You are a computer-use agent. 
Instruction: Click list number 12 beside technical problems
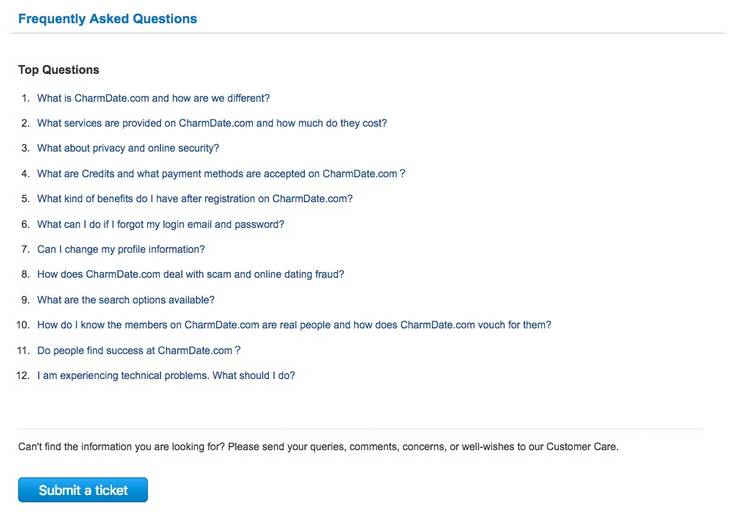23,375
